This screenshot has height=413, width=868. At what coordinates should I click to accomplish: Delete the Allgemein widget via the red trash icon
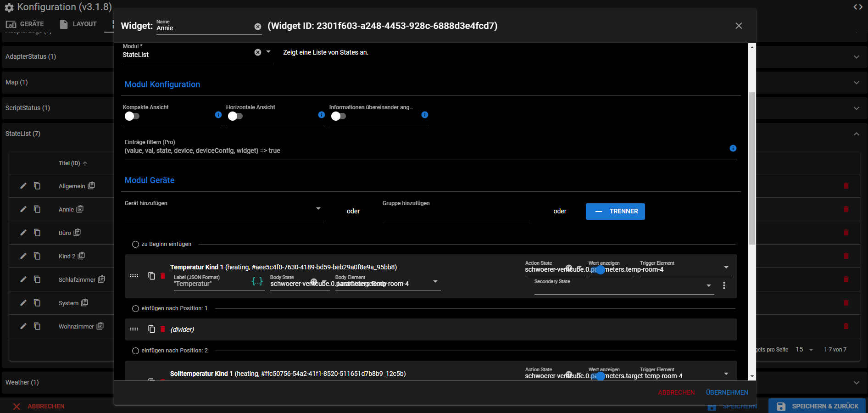(x=846, y=186)
